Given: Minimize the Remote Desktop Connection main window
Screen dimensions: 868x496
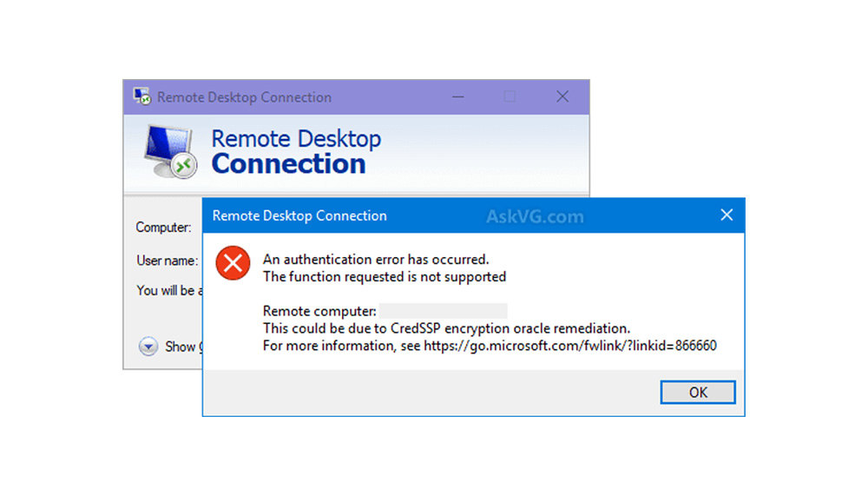Looking at the screenshot, I should coord(457,97).
